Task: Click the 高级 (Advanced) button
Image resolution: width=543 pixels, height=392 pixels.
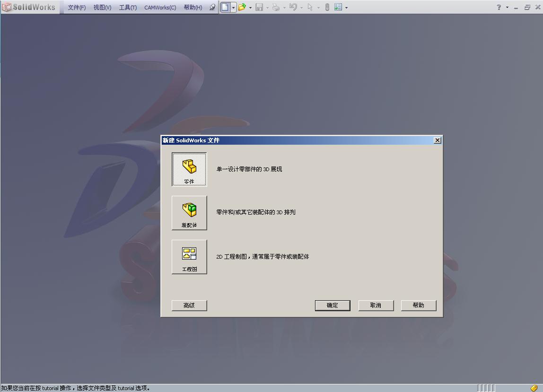Action: pos(189,305)
